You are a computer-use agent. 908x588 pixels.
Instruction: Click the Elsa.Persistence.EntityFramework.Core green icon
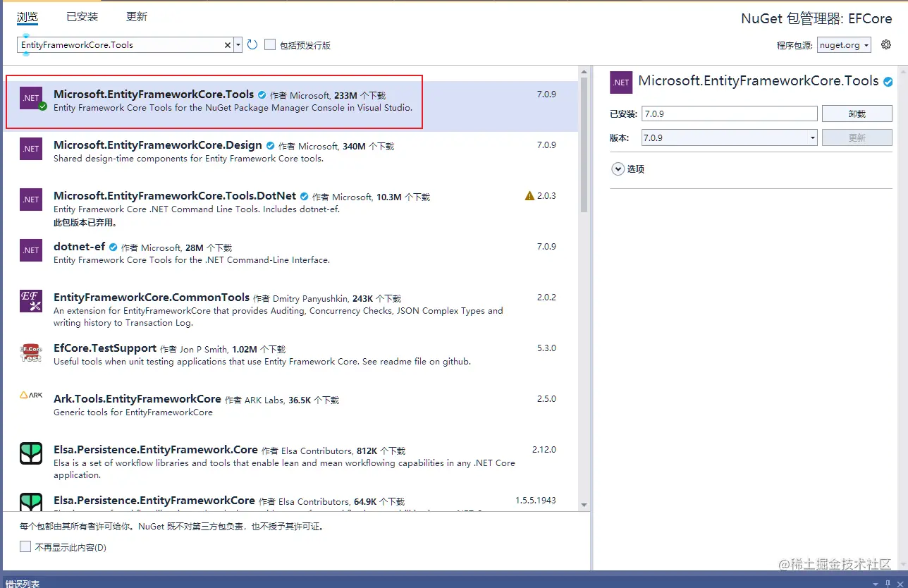coord(31,453)
